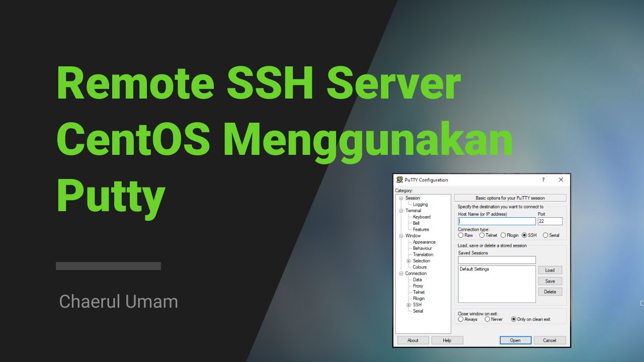Expand the SSH tree node
The height and width of the screenshot is (362, 644).
[409, 305]
